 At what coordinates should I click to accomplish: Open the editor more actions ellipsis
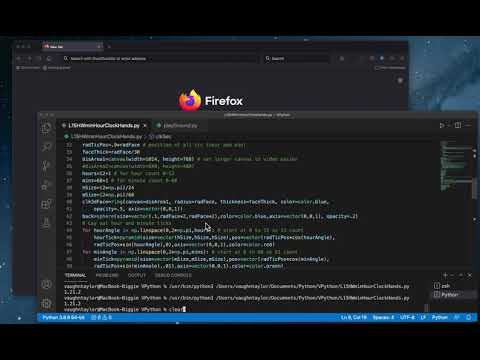(x=468, y=125)
